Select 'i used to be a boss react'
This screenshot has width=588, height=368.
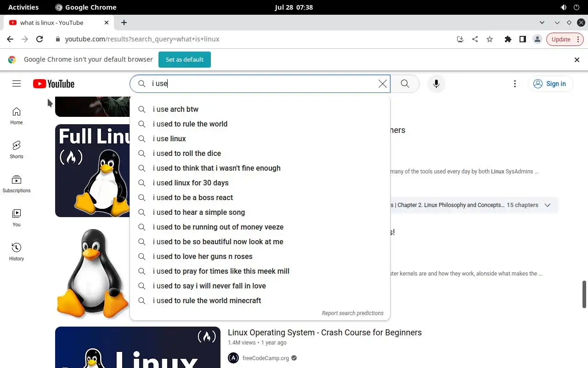(x=260, y=197)
